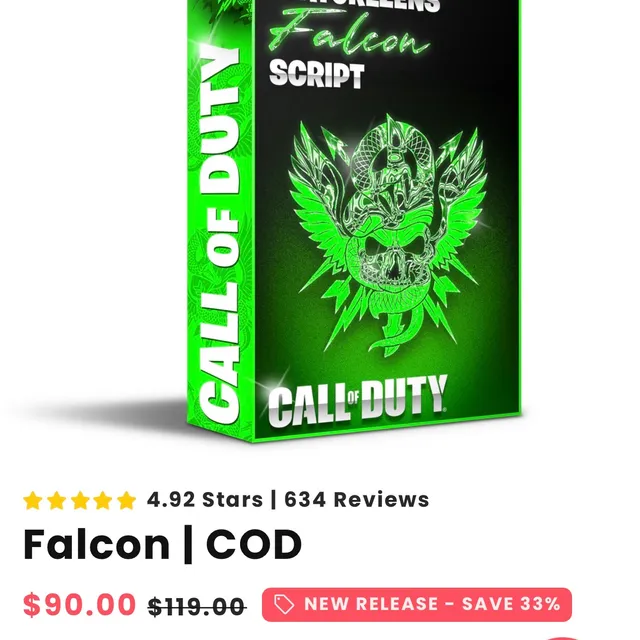Click the fourth yellow rating star

[103, 500]
